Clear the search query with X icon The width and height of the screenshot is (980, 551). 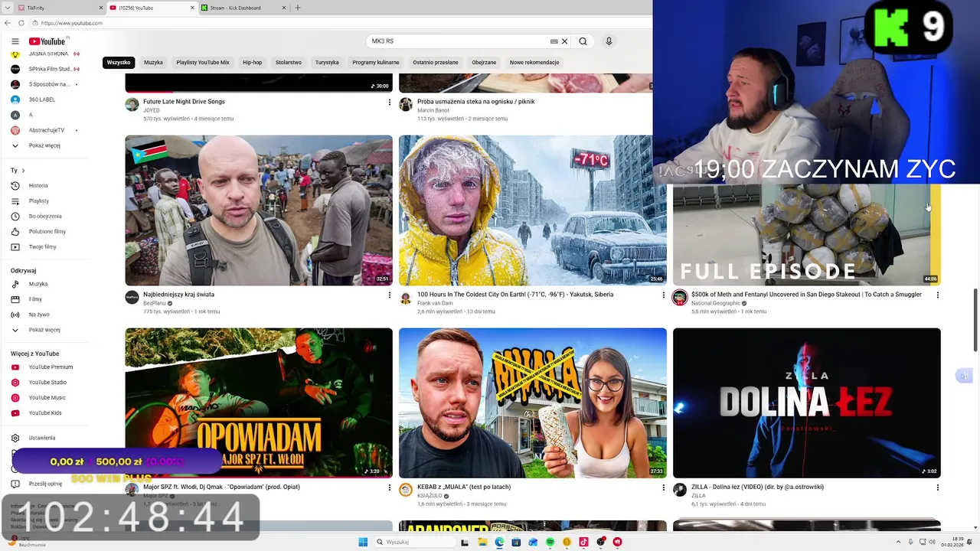click(x=564, y=41)
